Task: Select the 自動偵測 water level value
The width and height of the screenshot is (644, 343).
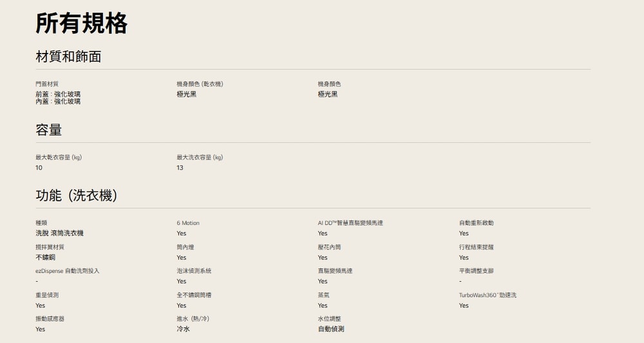Action: [331, 329]
